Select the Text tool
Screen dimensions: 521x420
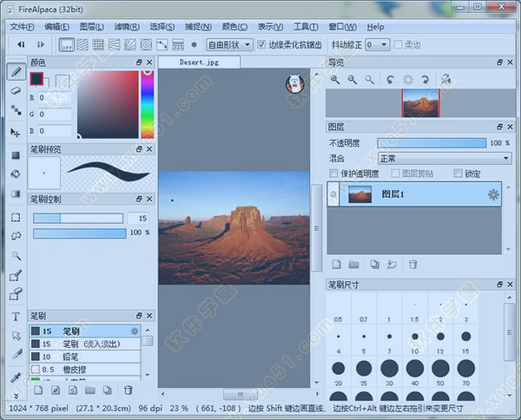coord(15,317)
